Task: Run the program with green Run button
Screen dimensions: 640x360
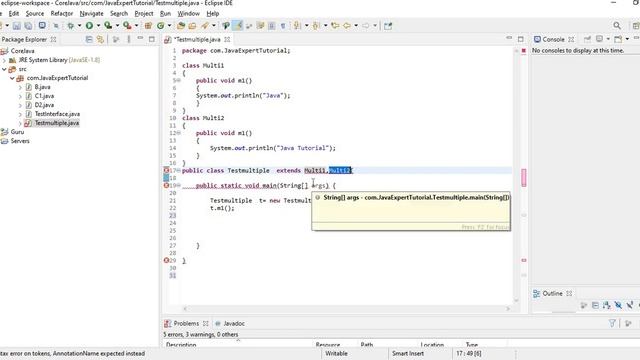Action: click(x=89, y=26)
